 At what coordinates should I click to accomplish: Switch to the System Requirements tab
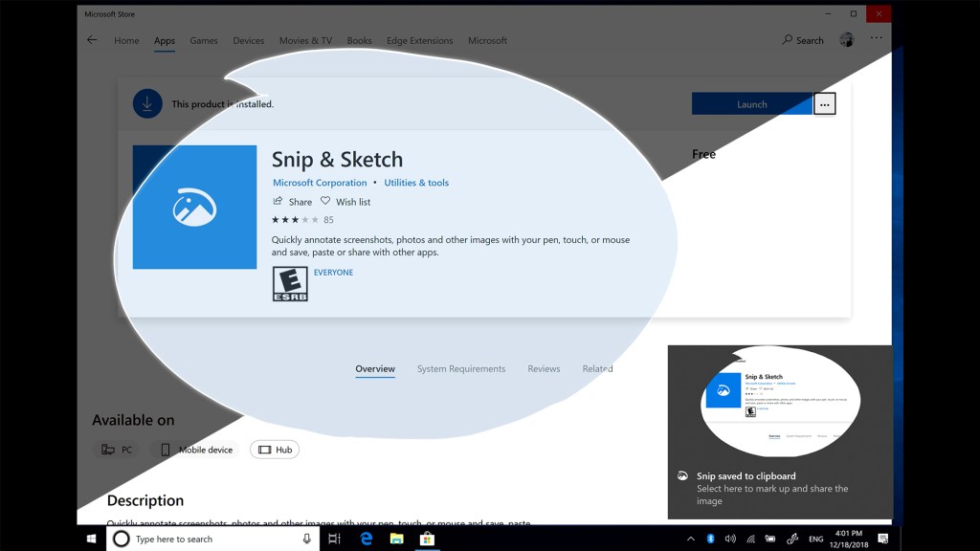coord(460,369)
